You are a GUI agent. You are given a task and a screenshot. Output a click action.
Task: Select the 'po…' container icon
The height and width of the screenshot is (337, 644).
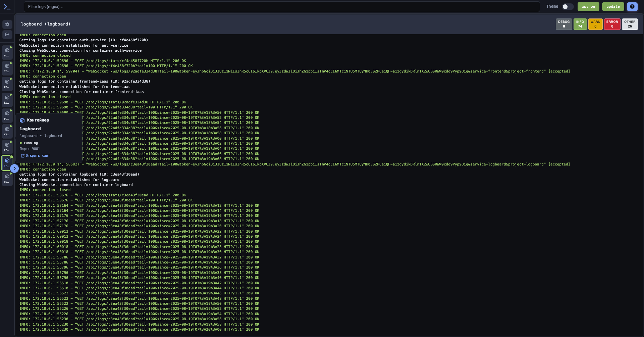click(x=7, y=115)
